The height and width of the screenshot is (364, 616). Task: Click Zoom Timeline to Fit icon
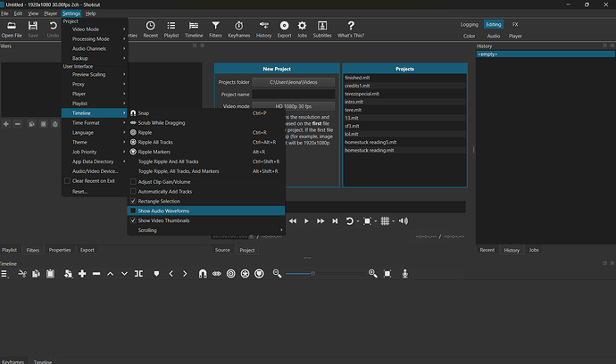tap(387, 274)
